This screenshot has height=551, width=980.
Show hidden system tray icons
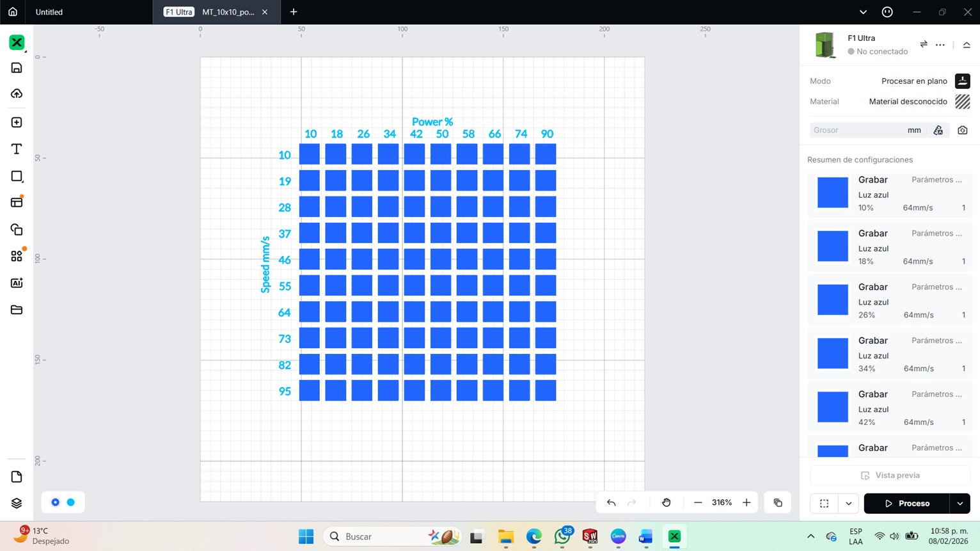point(810,536)
